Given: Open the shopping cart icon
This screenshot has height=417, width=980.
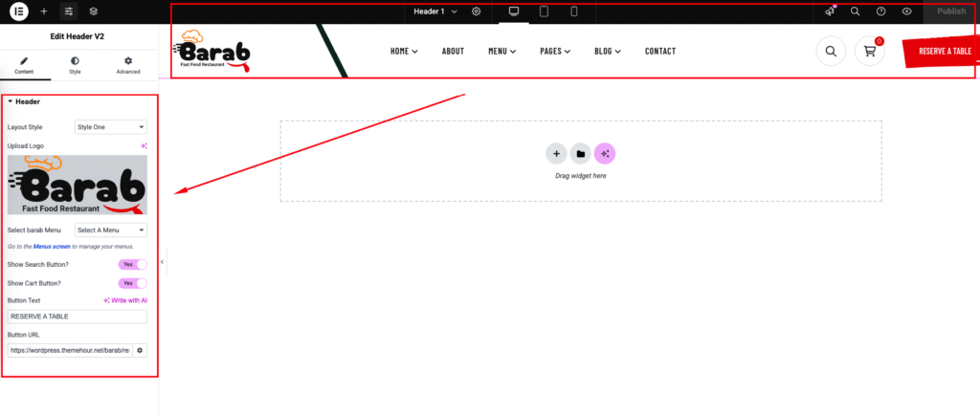Looking at the screenshot, I should [x=869, y=52].
